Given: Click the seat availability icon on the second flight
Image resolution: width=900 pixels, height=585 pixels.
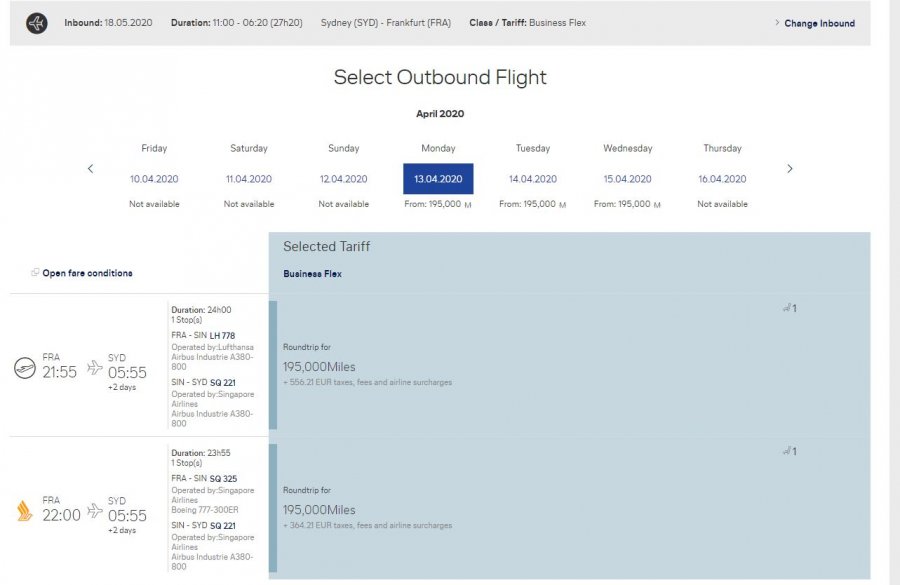Looking at the screenshot, I should 788,451.
